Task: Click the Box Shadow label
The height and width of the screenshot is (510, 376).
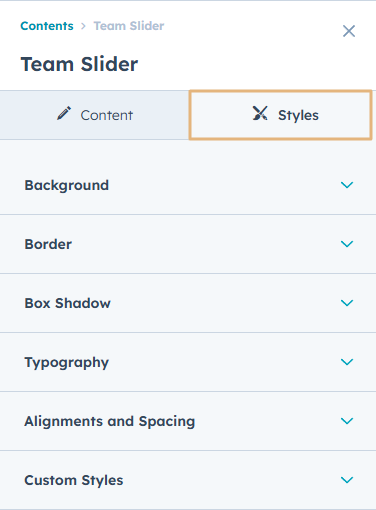Action: click(x=67, y=303)
